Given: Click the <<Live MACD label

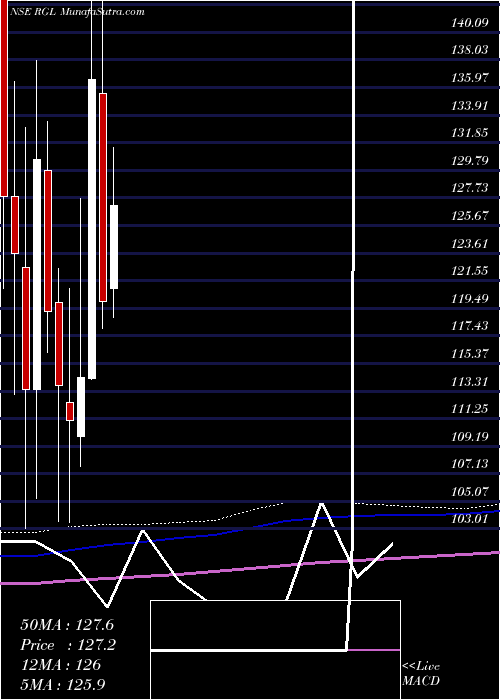Looking at the screenshot, I should [x=421, y=673].
